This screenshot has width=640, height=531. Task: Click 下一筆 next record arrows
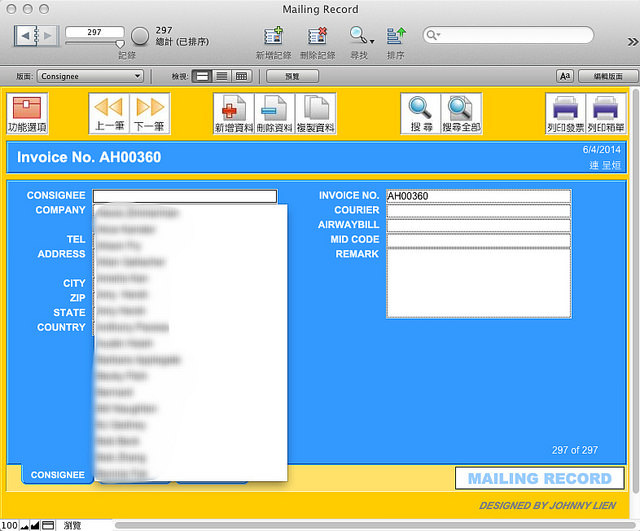(x=150, y=113)
